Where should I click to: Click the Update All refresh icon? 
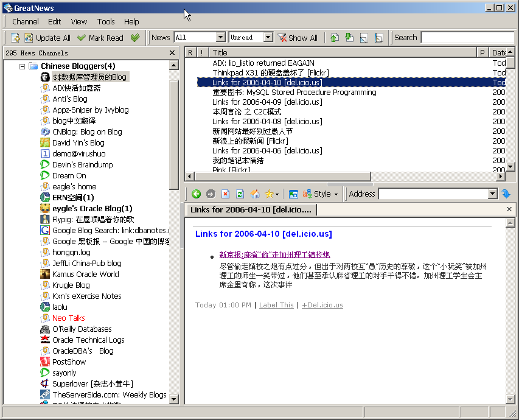coord(29,38)
